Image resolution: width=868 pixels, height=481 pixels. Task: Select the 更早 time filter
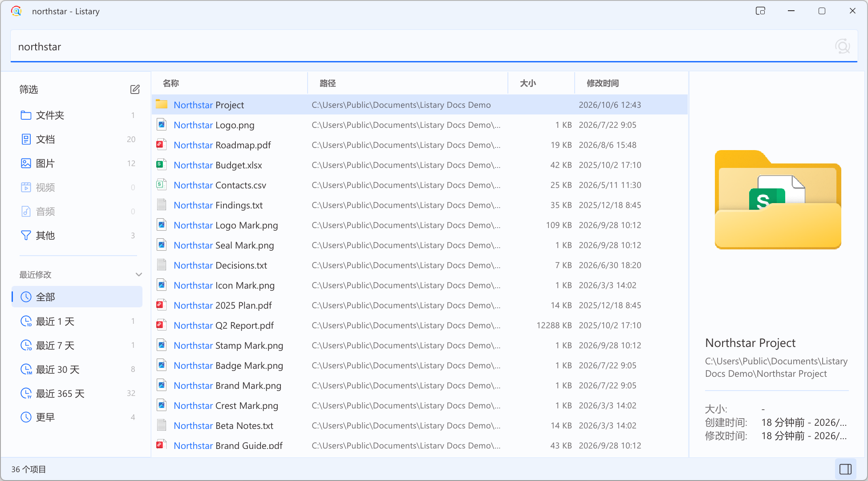77,417
